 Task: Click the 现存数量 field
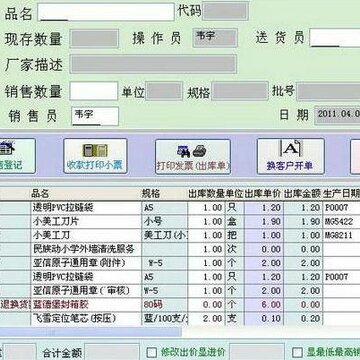(x=94, y=39)
